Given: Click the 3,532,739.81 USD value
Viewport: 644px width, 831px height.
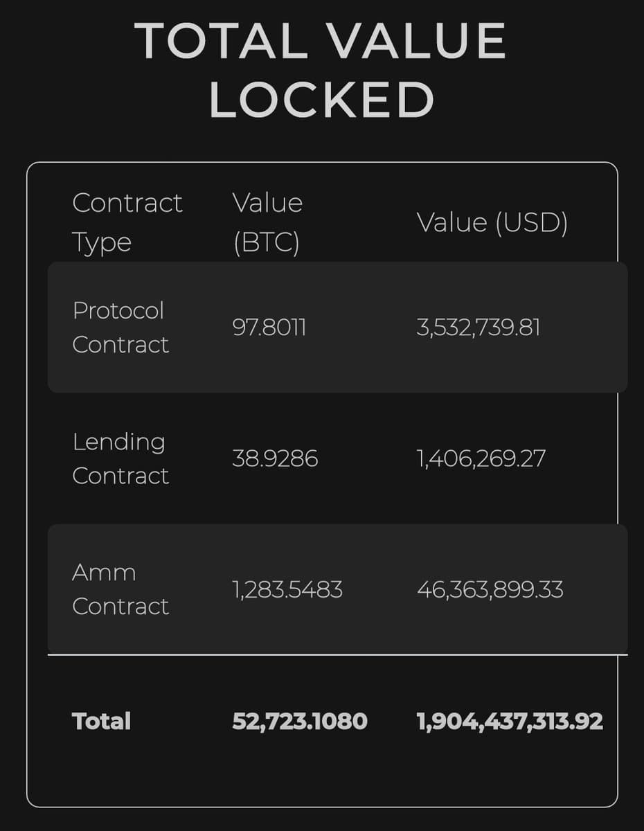Looking at the screenshot, I should pos(478,327).
